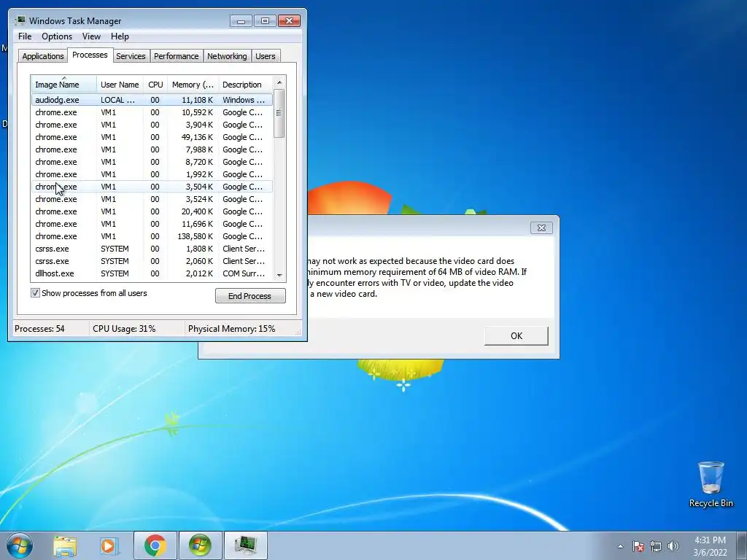Click the network tray icon
Screen dimensions: 747x560
pos(656,546)
